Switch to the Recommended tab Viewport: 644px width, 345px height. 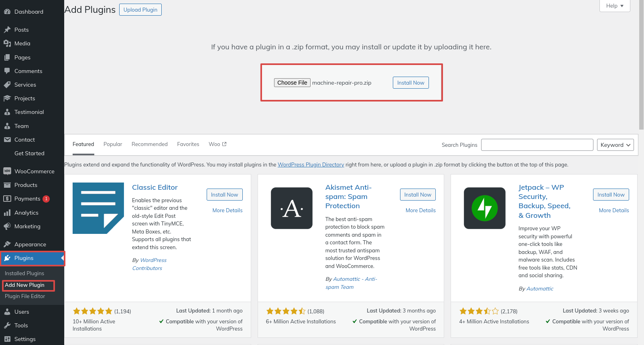tap(150, 144)
